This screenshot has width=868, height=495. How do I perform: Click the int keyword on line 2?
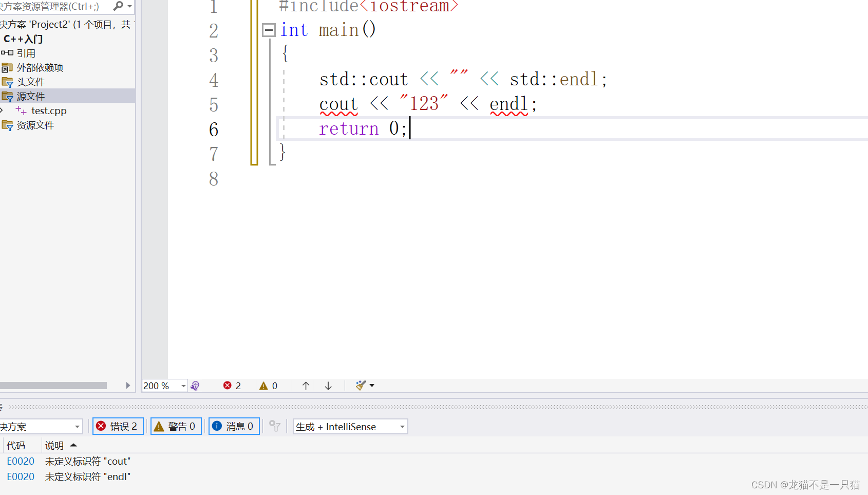(294, 30)
